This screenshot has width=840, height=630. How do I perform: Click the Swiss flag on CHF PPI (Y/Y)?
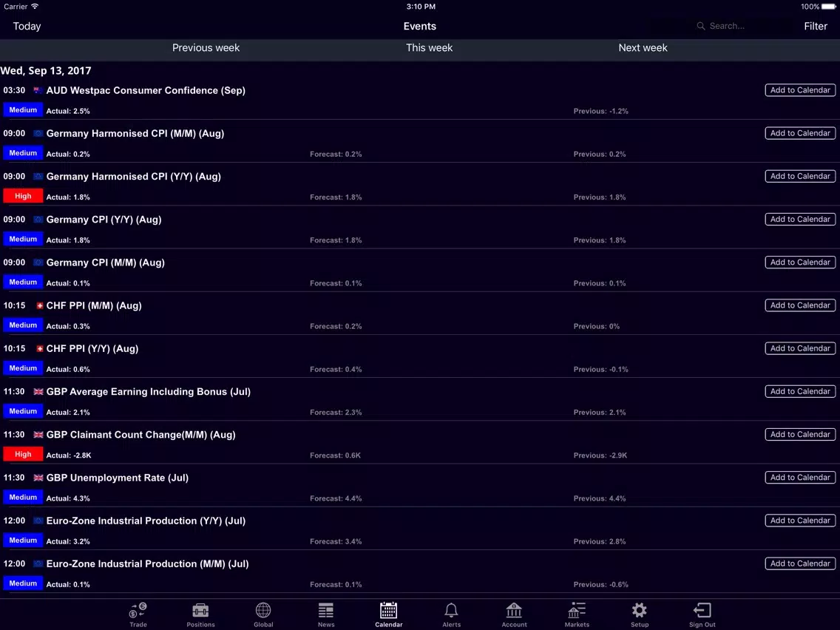(x=39, y=349)
